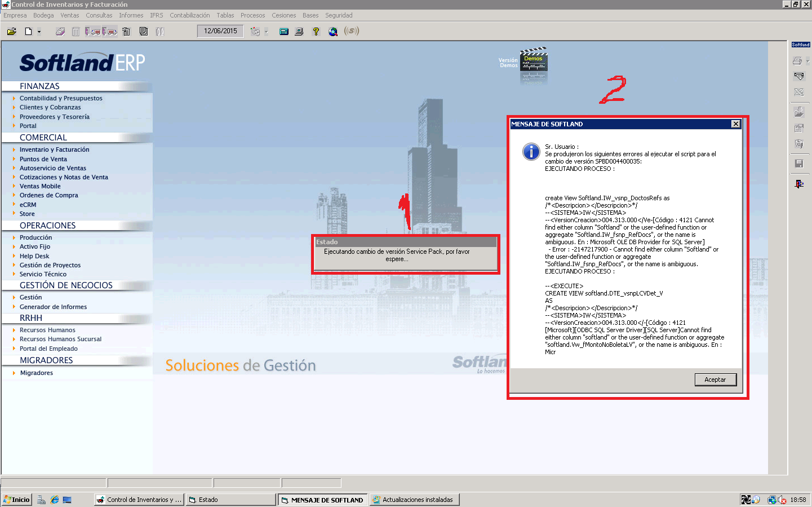Switch to Actualizaciones instaladas taskbar button
The height and width of the screenshot is (507, 812).
point(414,500)
